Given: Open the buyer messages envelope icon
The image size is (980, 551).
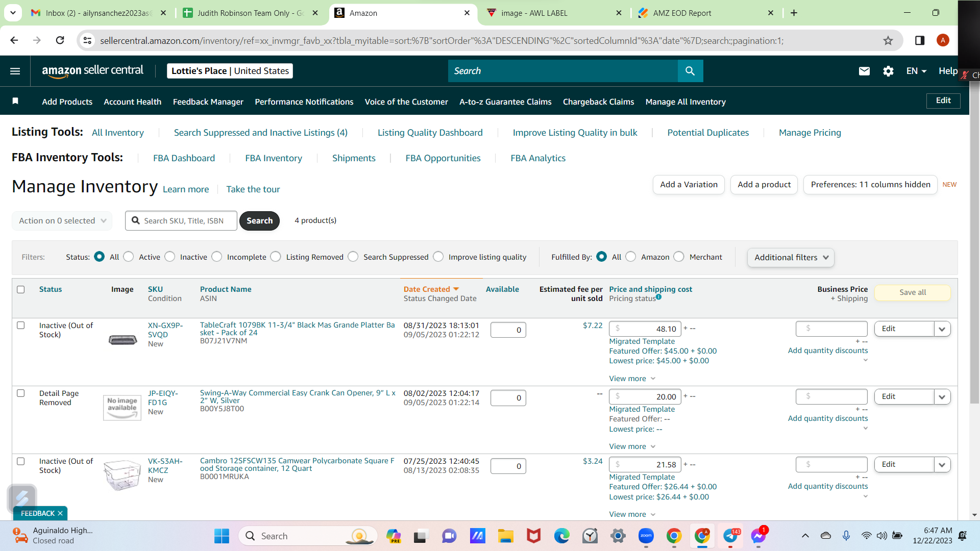Looking at the screenshot, I should [x=864, y=71].
